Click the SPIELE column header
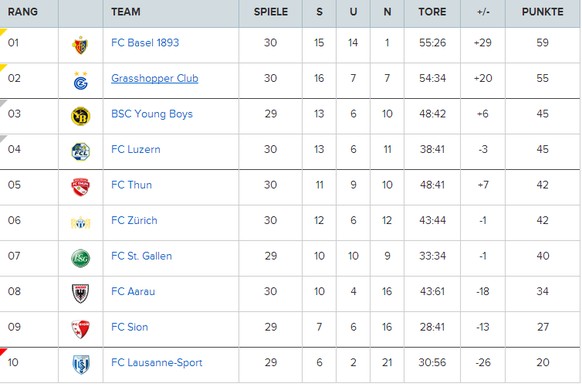The image size is (582, 387). (271, 12)
